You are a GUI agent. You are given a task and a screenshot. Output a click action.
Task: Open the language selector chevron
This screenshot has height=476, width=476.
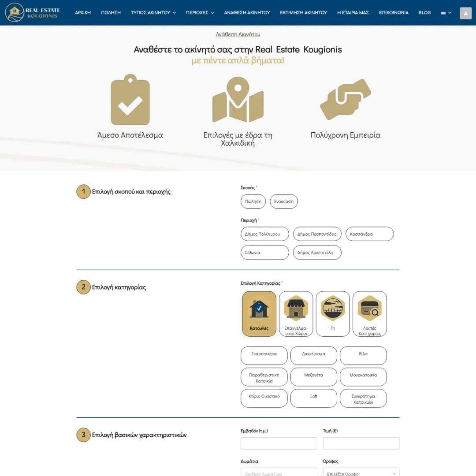pos(450,13)
